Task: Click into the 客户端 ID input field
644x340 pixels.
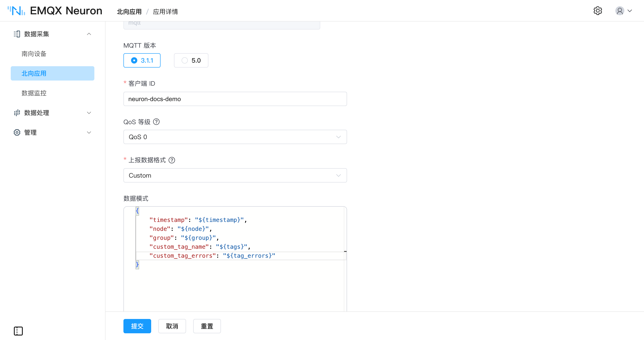Action: tap(235, 99)
